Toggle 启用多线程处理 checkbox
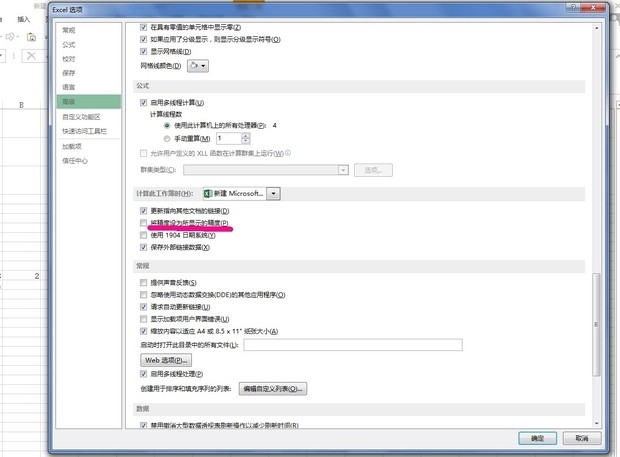The height and width of the screenshot is (457, 620). click(x=144, y=374)
